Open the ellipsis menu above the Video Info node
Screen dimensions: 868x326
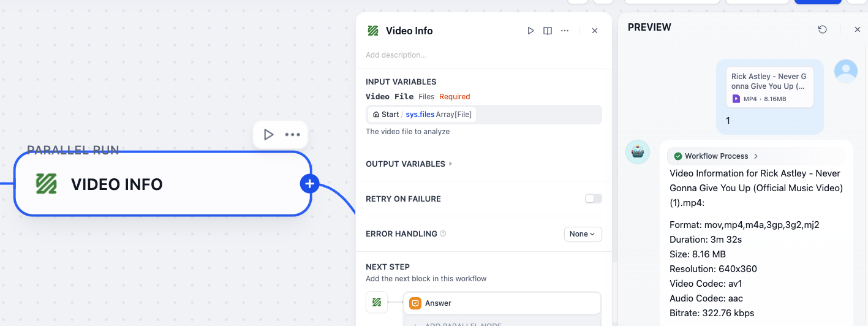coord(293,134)
